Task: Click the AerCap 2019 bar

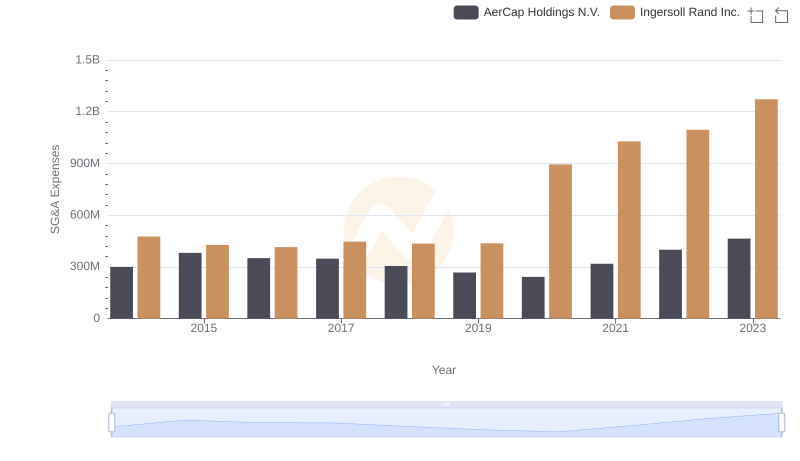Action: (x=464, y=295)
